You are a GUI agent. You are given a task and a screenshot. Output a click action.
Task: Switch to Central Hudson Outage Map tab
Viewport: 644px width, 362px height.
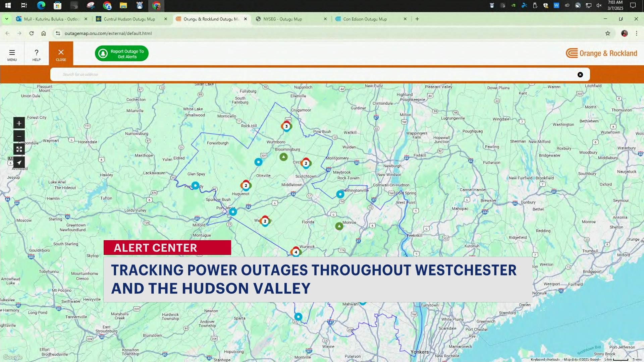tap(129, 19)
